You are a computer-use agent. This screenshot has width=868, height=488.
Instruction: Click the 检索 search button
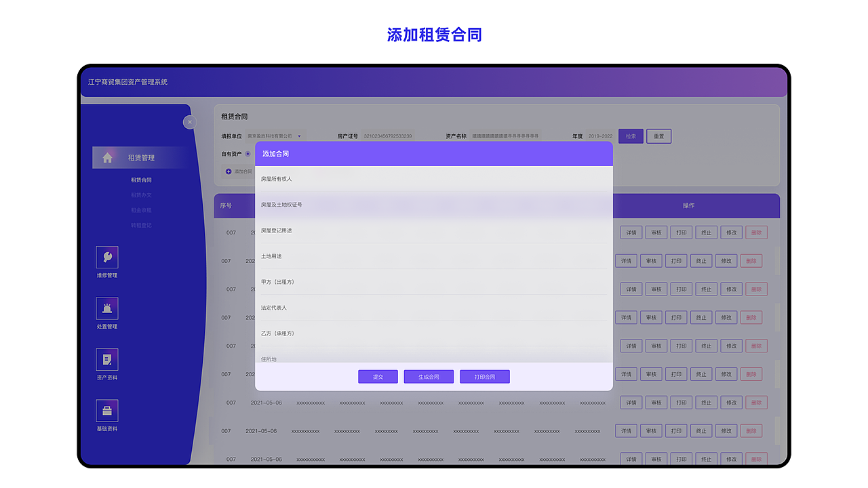[x=631, y=136]
